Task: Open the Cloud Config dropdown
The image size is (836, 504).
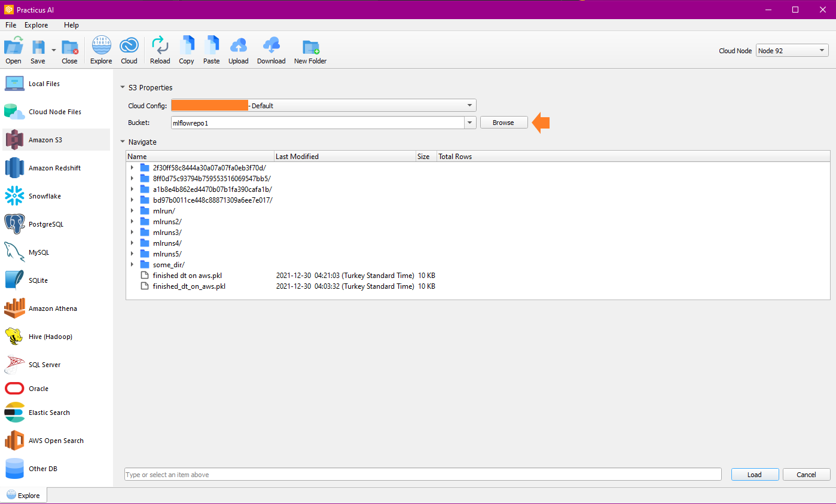Action: [x=469, y=106]
